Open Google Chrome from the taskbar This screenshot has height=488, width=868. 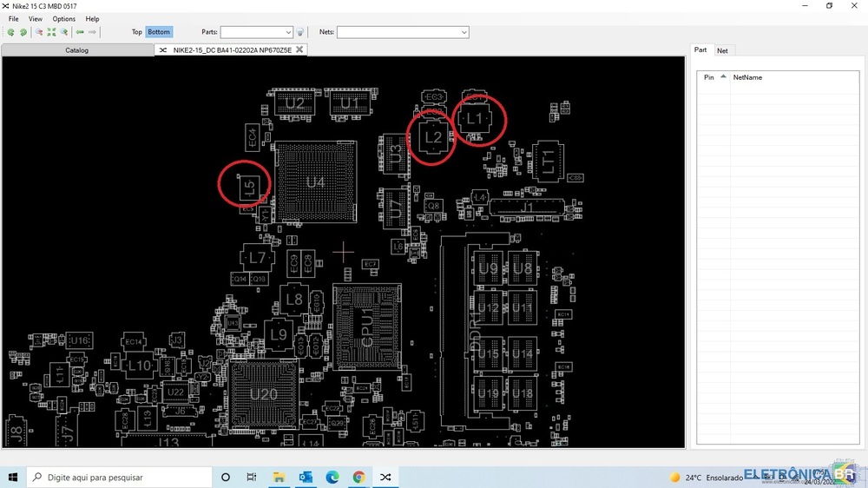pos(358,477)
